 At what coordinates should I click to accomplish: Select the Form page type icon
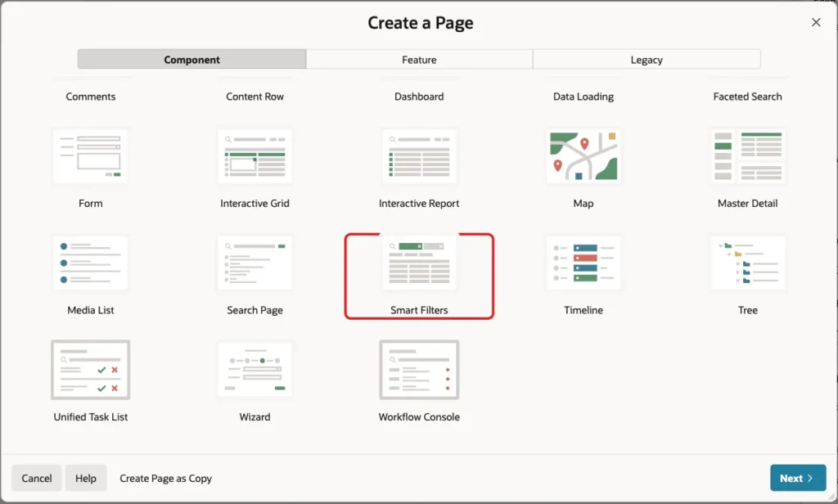[x=90, y=156]
